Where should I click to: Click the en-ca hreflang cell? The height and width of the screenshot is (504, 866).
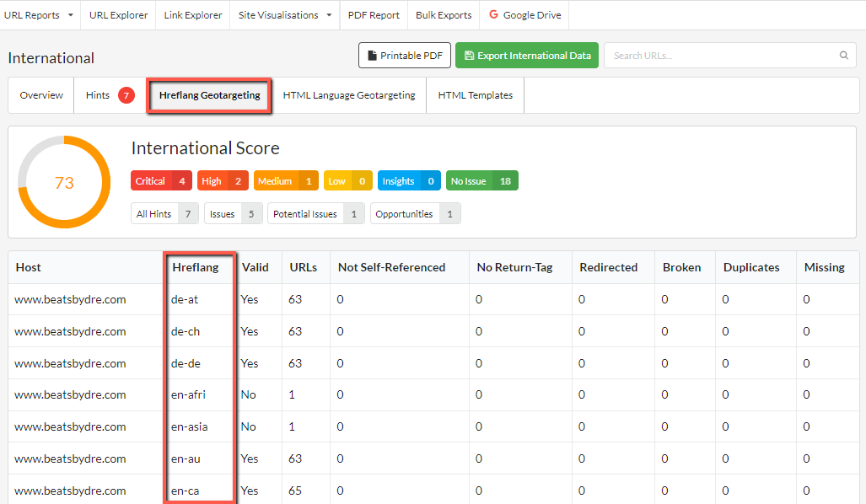[x=185, y=491]
